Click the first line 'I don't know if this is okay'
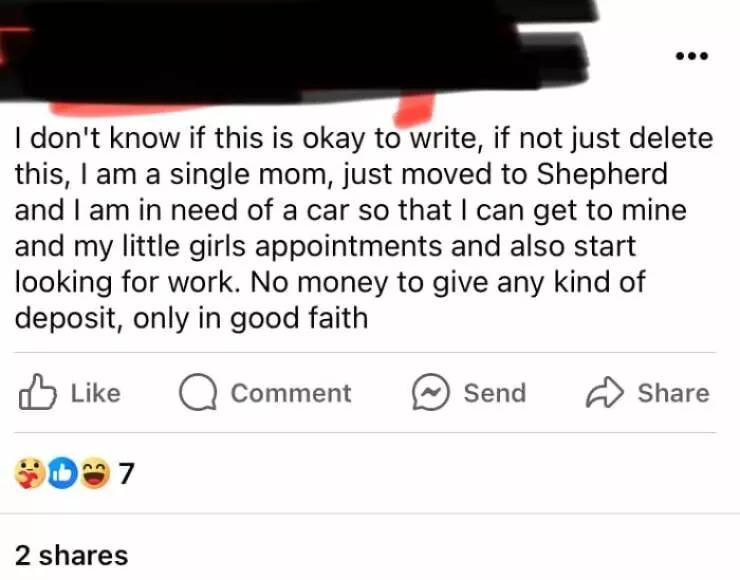The height and width of the screenshot is (580, 740). point(189,138)
